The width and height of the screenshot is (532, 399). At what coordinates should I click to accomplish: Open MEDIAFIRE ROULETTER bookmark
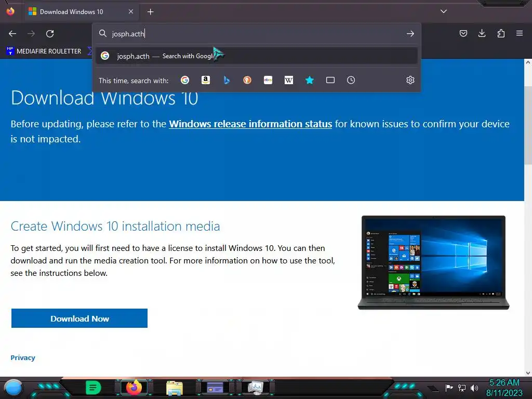tap(44, 51)
